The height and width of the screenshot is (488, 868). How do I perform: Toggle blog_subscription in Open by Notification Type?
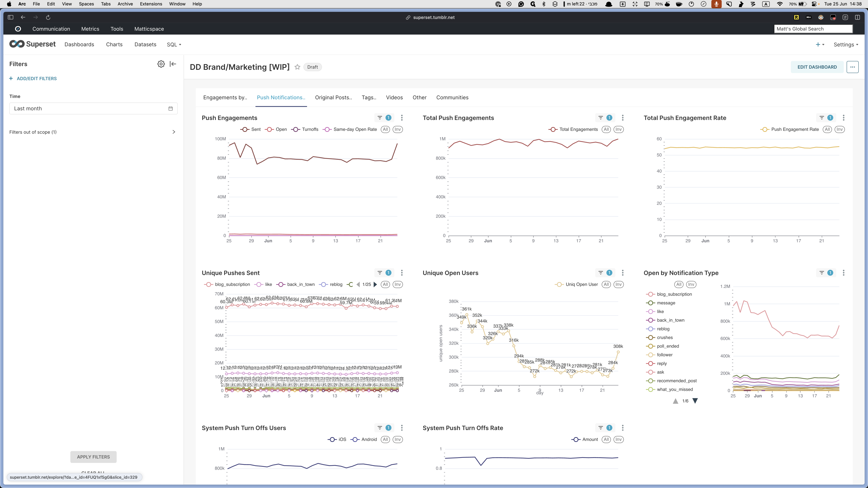pyautogui.click(x=669, y=294)
